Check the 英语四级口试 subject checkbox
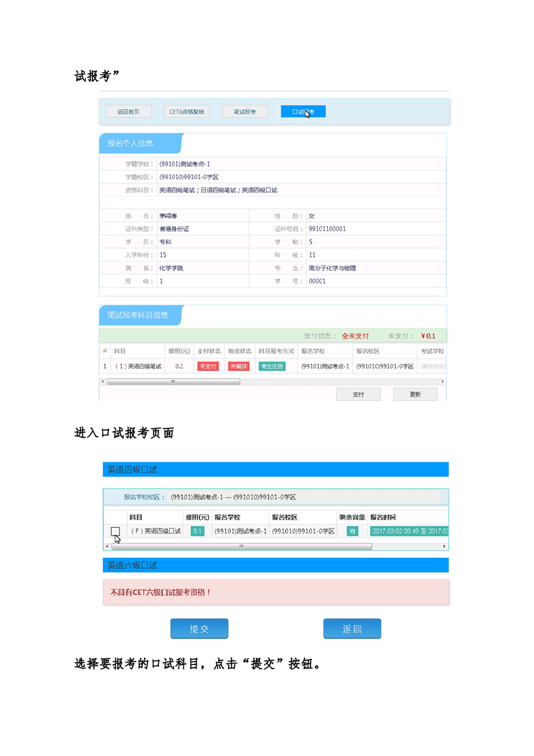534x756 pixels. coord(115,532)
